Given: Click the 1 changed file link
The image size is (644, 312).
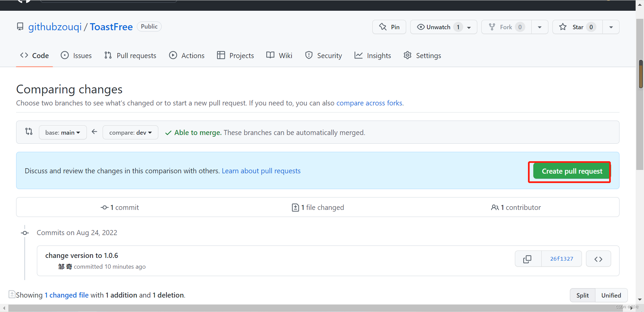Looking at the screenshot, I should (x=66, y=295).
